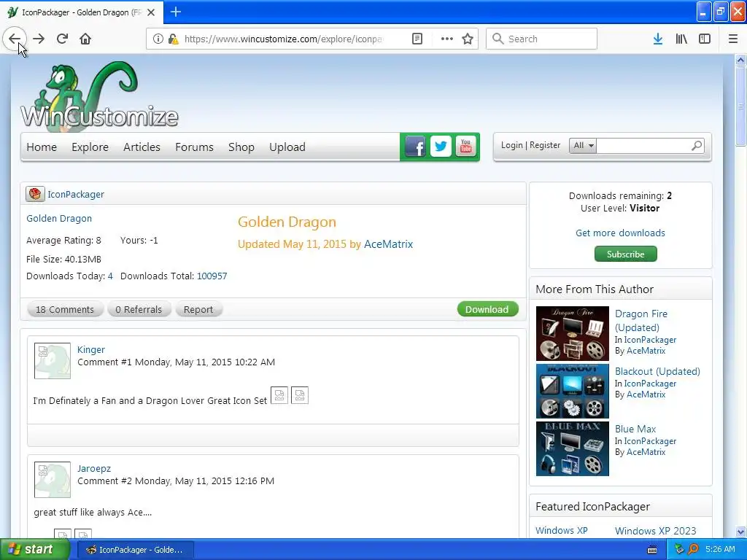Click the Blackout thumbnail
The height and width of the screenshot is (560, 747).
click(x=572, y=391)
